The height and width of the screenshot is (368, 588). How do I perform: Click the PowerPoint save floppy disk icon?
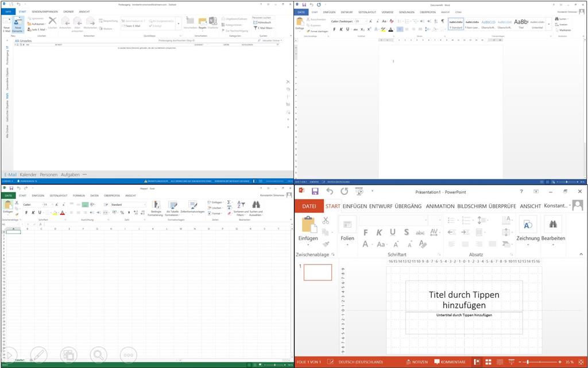click(315, 191)
